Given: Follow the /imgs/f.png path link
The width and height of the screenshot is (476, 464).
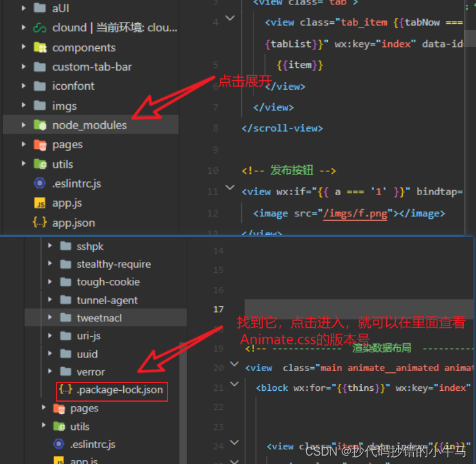Looking at the screenshot, I should point(355,214).
